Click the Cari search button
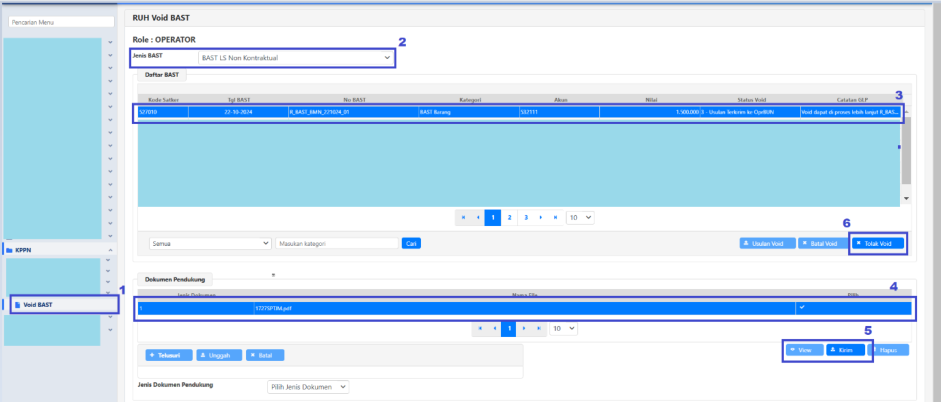Viewport: 941px width, 402px height. [x=410, y=243]
